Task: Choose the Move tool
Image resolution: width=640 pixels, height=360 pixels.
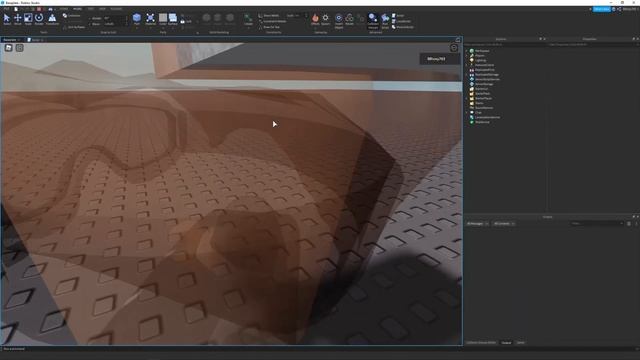Action: pos(18,19)
